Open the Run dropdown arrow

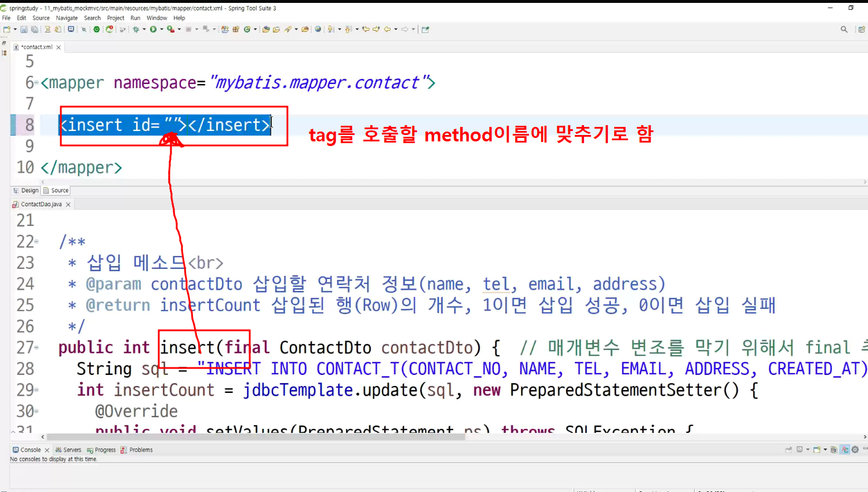(x=162, y=29)
